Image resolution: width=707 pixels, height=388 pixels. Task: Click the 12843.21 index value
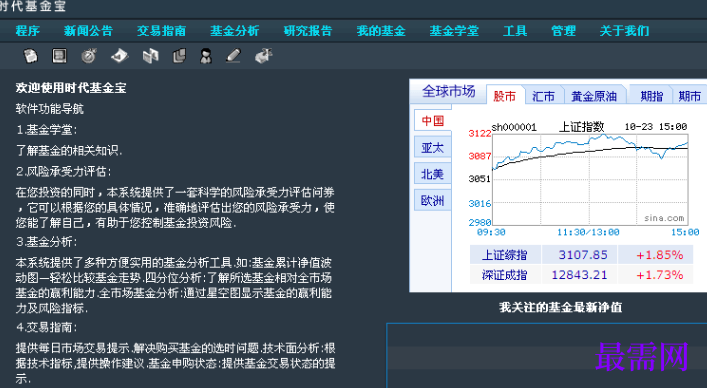click(x=579, y=275)
